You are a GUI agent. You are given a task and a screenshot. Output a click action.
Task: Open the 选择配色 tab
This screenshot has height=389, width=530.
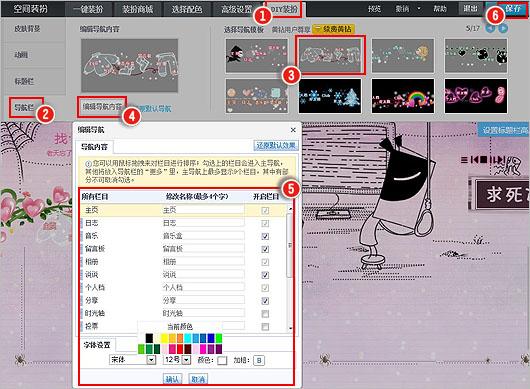(187, 9)
